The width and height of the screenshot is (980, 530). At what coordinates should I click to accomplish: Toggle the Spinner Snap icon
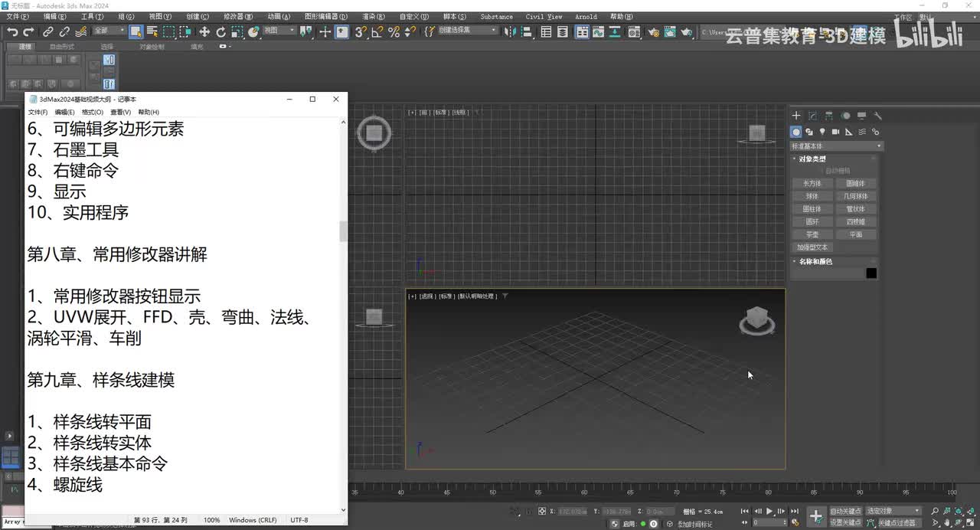(x=410, y=31)
